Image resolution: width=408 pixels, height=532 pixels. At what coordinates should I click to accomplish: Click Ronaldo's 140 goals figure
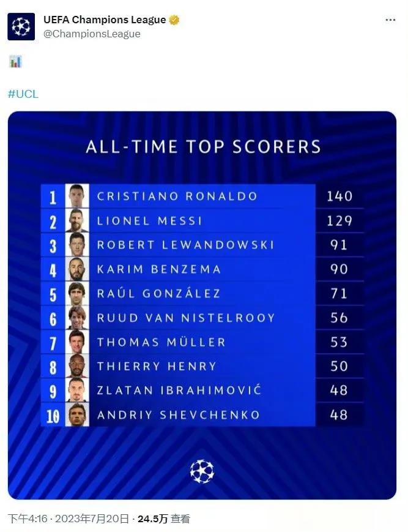[339, 196]
